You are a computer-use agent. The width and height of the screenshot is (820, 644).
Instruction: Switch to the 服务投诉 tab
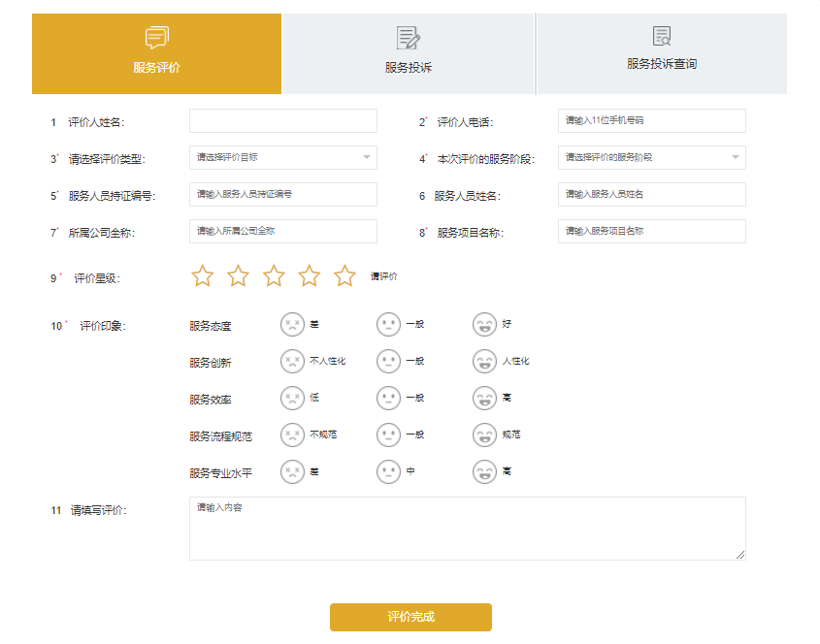[408, 68]
